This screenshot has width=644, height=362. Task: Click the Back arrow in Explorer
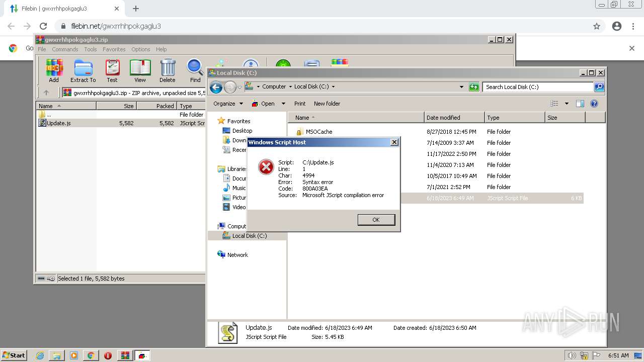216,87
